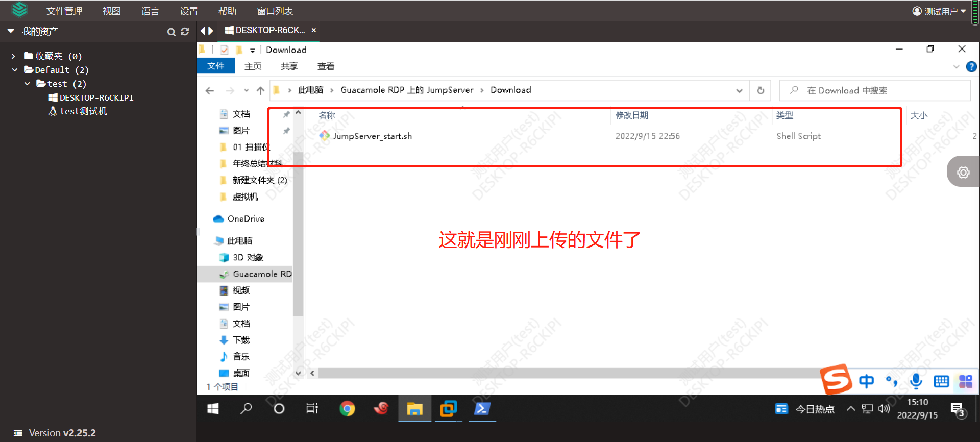The image size is (980, 442).
Task: Sort by 名称 column header
Action: [327, 115]
